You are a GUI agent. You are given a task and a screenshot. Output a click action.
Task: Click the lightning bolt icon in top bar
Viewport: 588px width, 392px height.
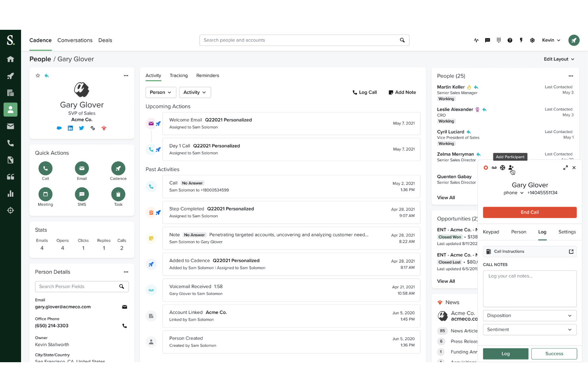(x=521, y=40)
